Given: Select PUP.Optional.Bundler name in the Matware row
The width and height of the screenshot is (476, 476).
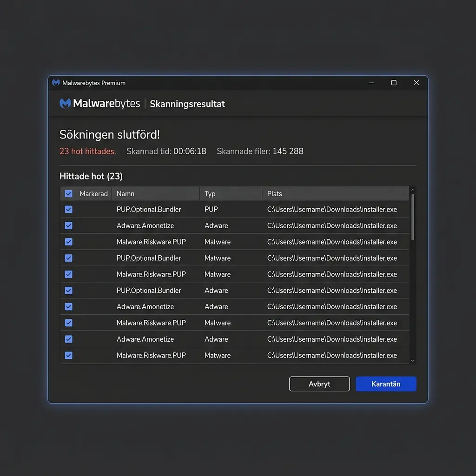Looking at the screenshot, I should click(149, 258).
